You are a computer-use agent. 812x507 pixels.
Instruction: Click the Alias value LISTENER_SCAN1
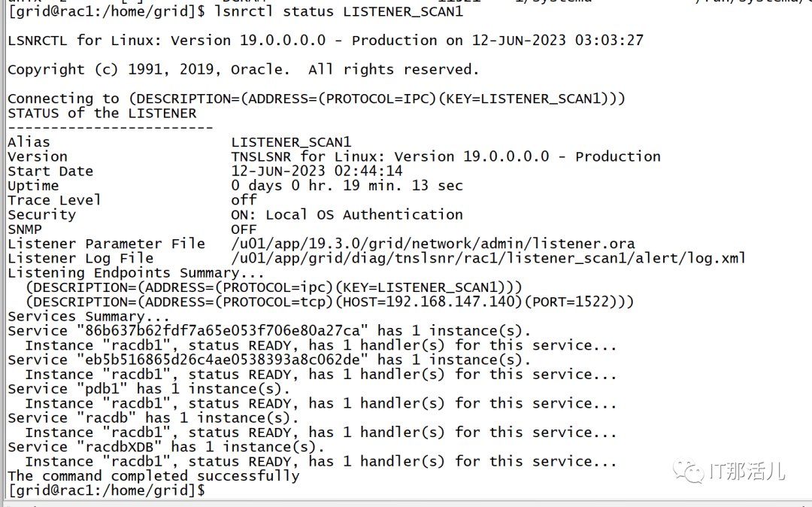291,142
